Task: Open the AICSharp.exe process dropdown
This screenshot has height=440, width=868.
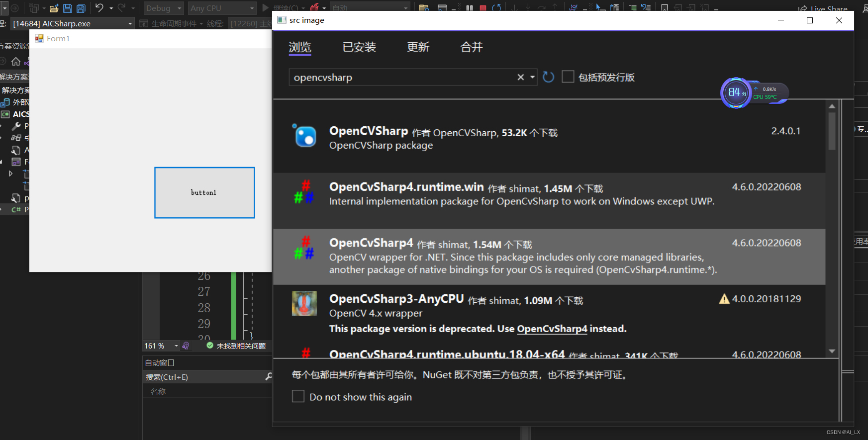Action: (73, 23)
